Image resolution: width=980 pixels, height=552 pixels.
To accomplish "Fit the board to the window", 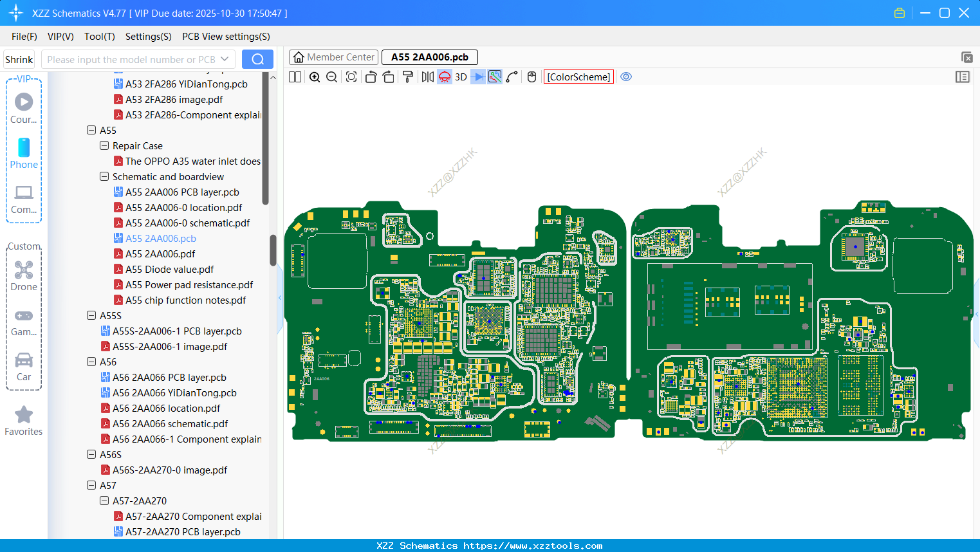I will 351,77.
